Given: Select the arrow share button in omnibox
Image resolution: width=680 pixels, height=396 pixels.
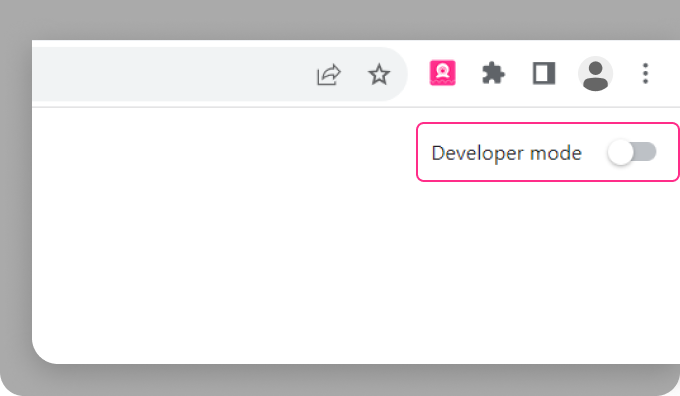Looking at the screenshot, I should point(329,75).
